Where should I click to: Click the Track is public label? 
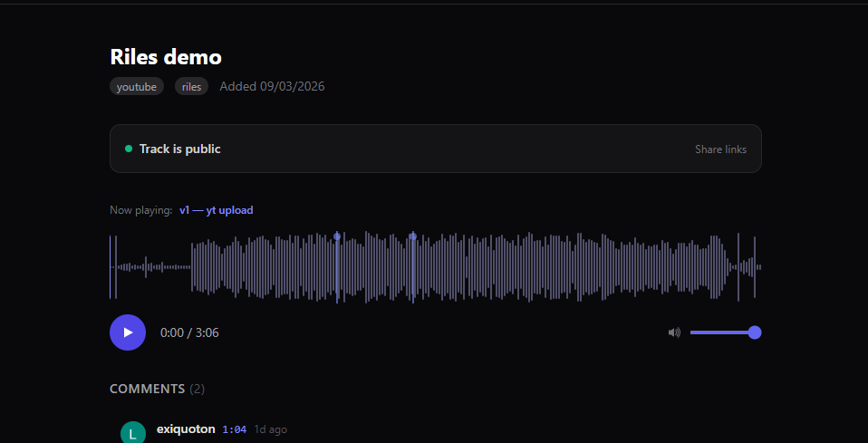(179, 149)
